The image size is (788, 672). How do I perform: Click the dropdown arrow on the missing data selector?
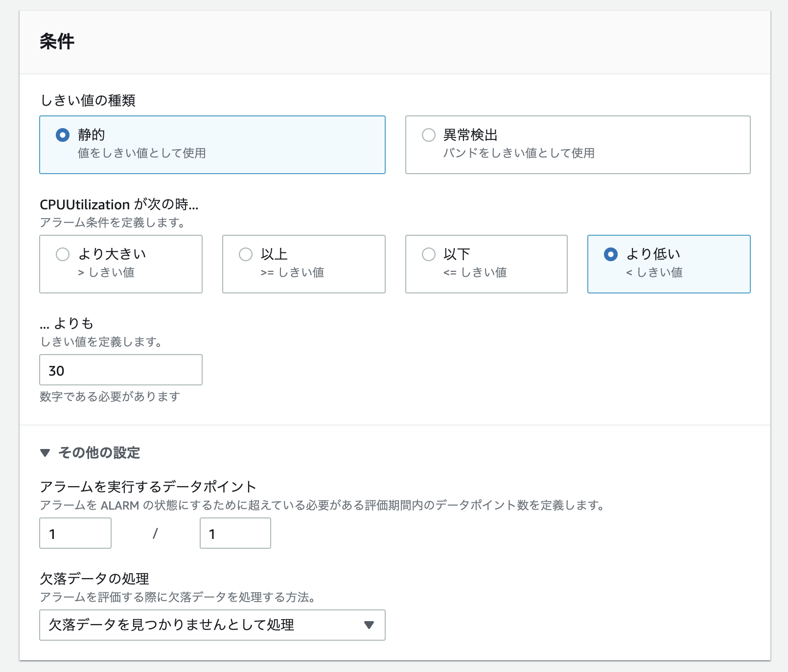tap(370, 625)
